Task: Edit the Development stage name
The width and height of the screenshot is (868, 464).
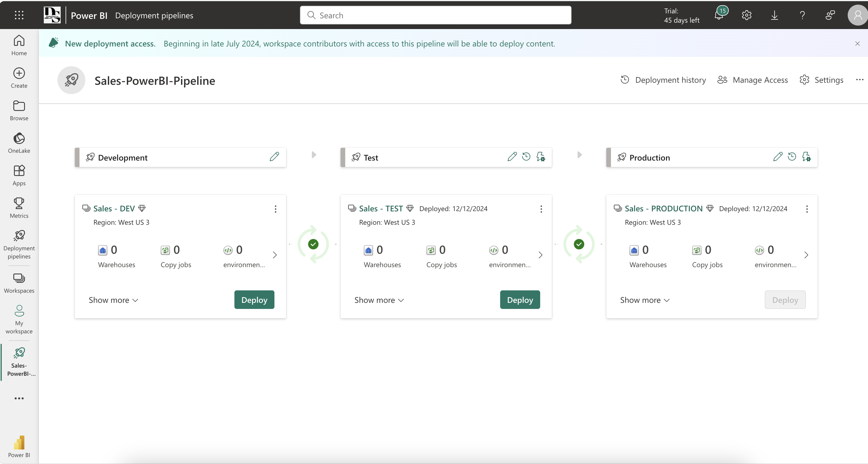Action: 274,157
